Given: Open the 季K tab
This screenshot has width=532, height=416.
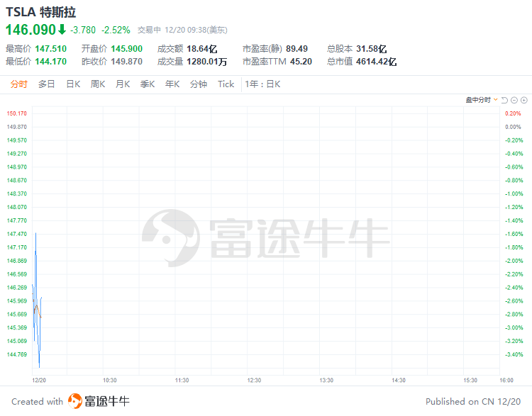Looking at the screenshot, I should point(148,84).
